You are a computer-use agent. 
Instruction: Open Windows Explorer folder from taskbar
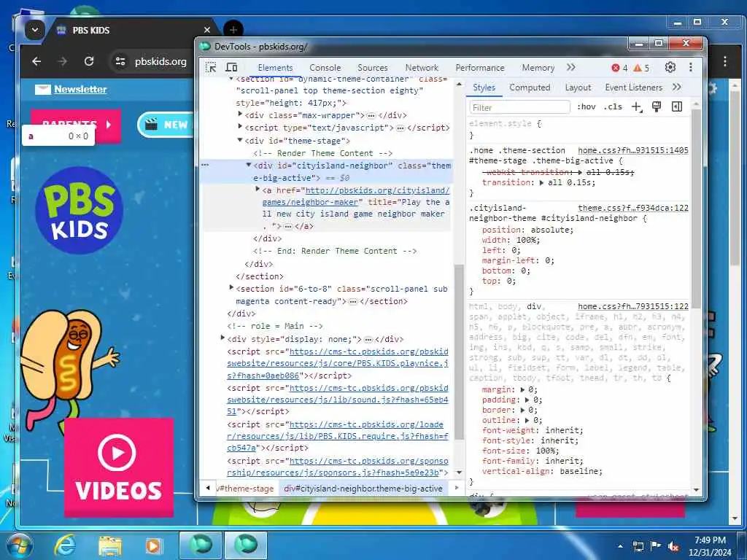pos(110,545)
